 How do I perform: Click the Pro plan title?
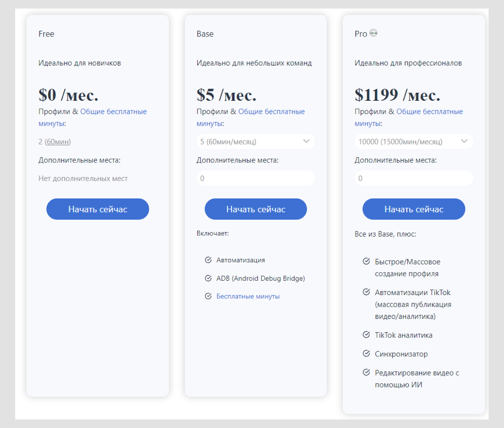[x=361, y=34]
